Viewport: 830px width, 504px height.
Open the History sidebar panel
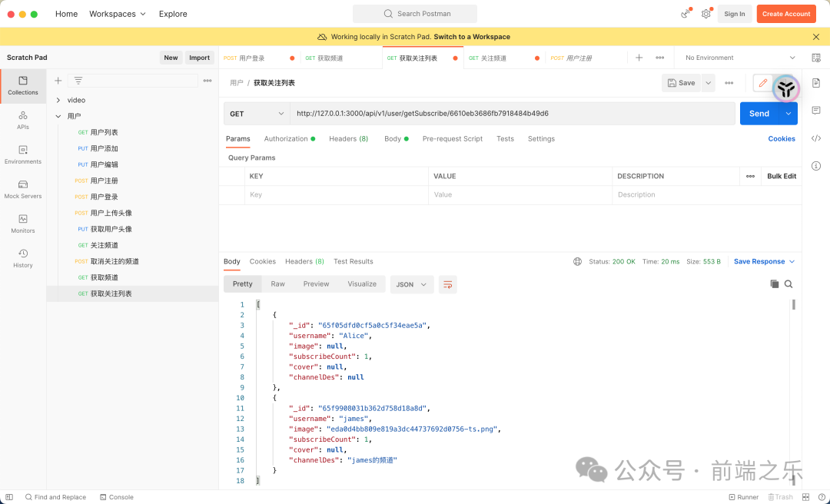(x=23, y=259)
